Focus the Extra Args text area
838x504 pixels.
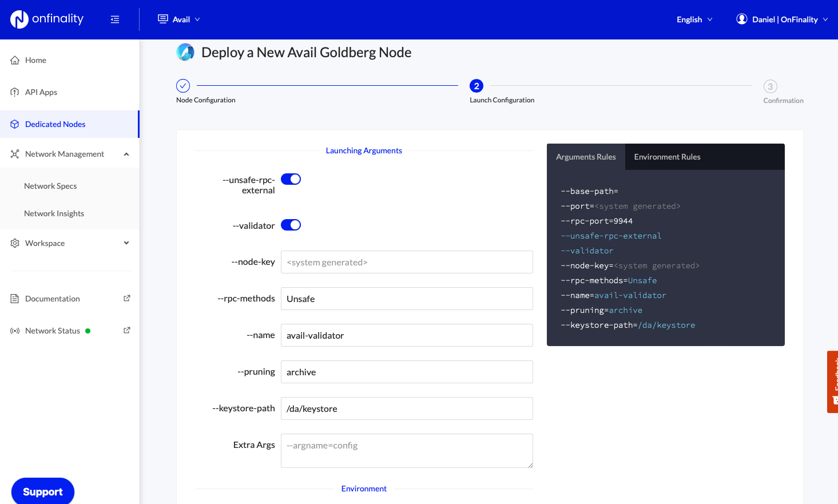coord(407,451)
